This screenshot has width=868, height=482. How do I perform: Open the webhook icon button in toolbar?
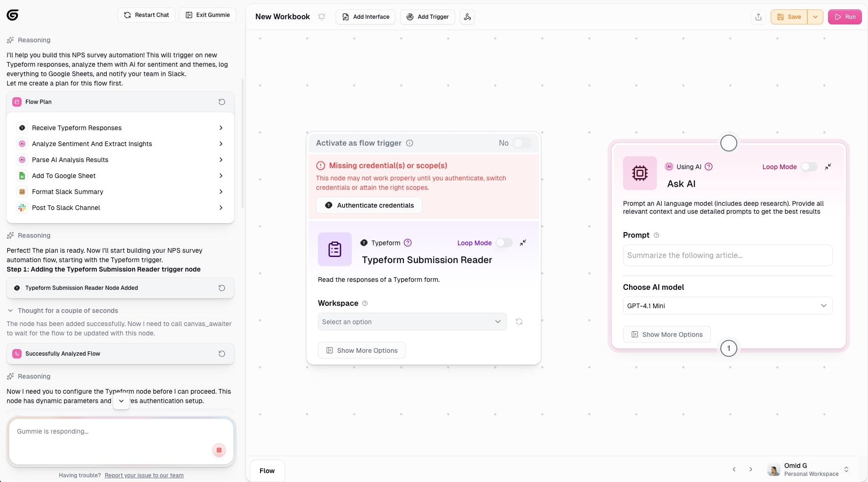click(467, 16)
